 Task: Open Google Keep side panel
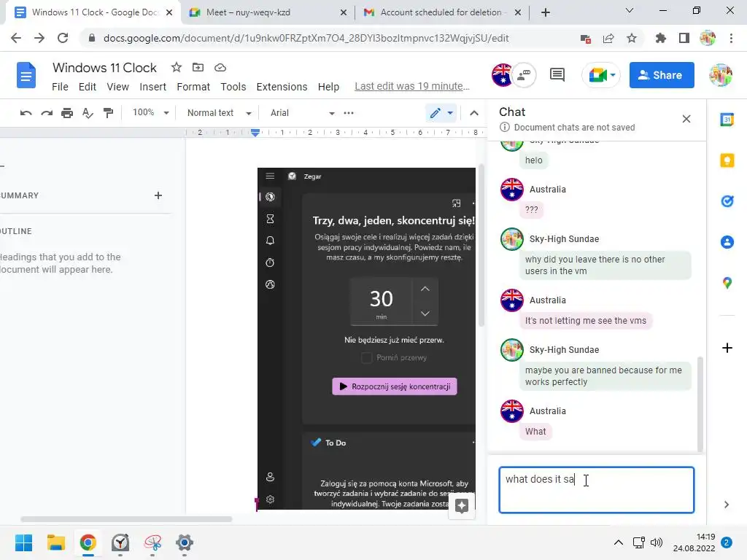click(x=727, y=160)
